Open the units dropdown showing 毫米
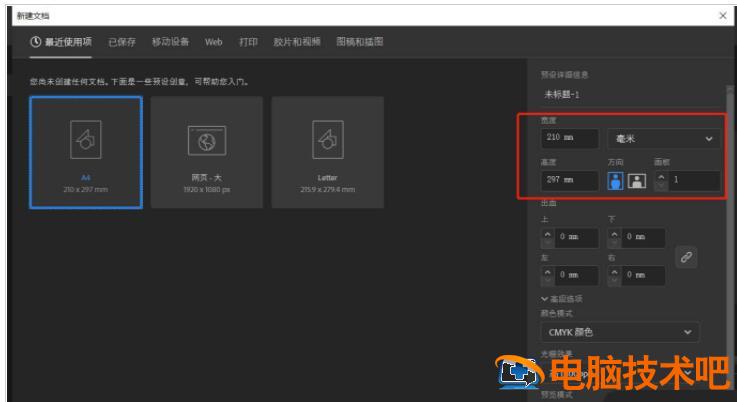737x402 pixels. point(664,139)
